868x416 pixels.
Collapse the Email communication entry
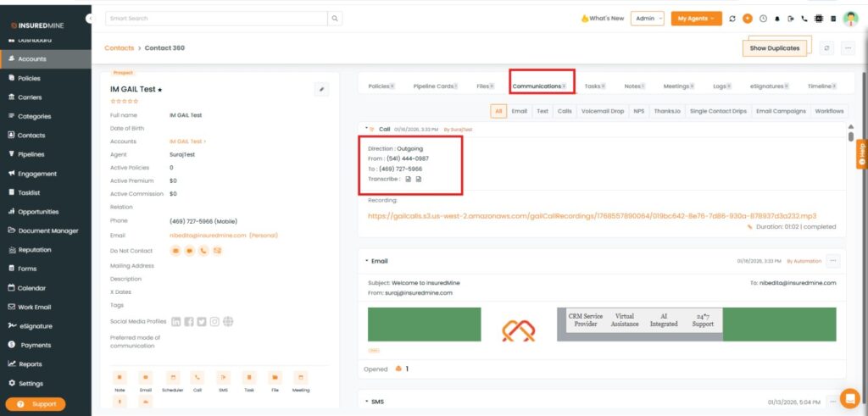click(x=367, y=261)
